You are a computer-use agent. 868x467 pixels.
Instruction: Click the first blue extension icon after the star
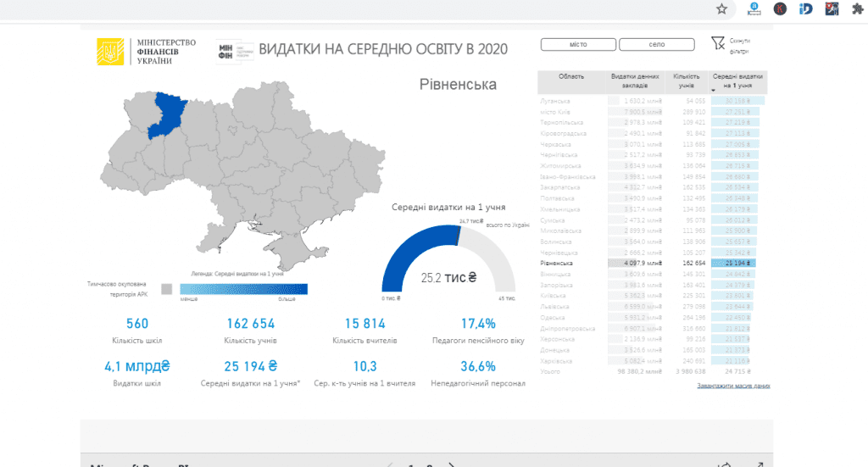click(x=754, y=9)
